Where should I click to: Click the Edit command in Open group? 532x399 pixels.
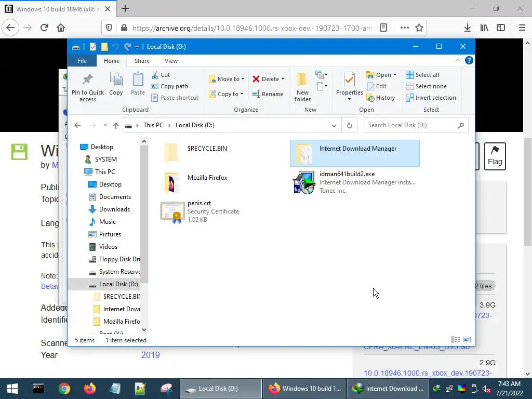point(377,86)
